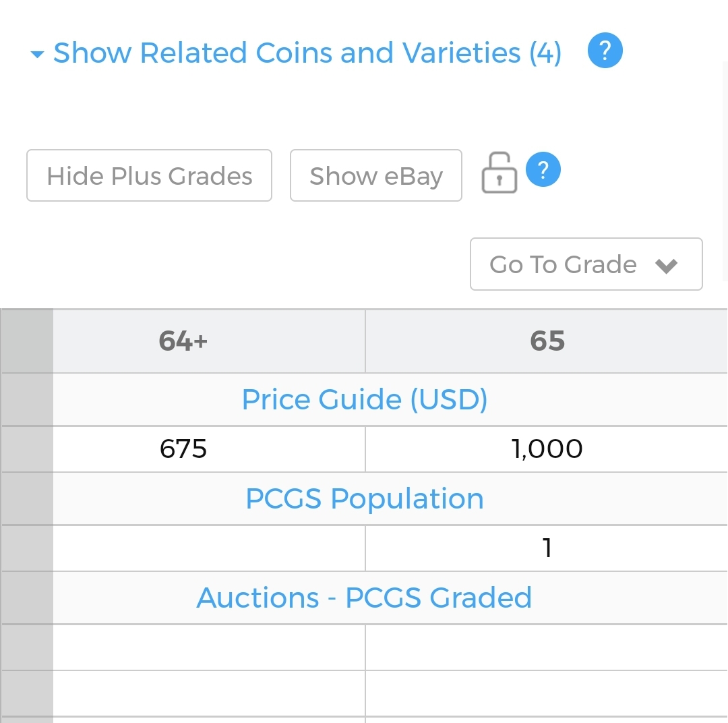Select the 65 grade column header
This screenshot has width=728, height=723.
click(547, 341)
